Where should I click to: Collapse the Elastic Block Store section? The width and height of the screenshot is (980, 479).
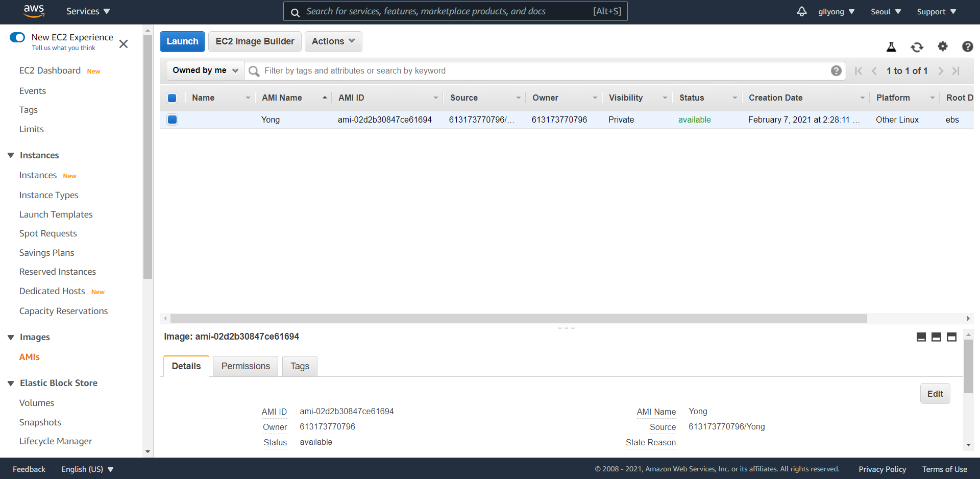[11, 383]
